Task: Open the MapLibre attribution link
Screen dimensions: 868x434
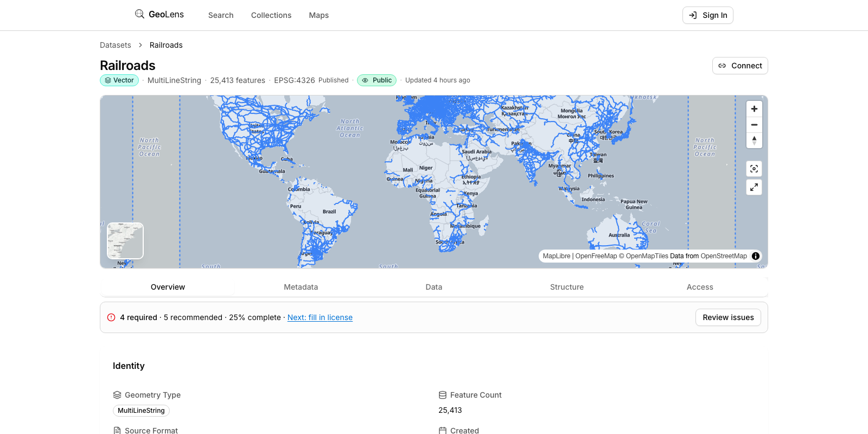Action: coord(557,256)
